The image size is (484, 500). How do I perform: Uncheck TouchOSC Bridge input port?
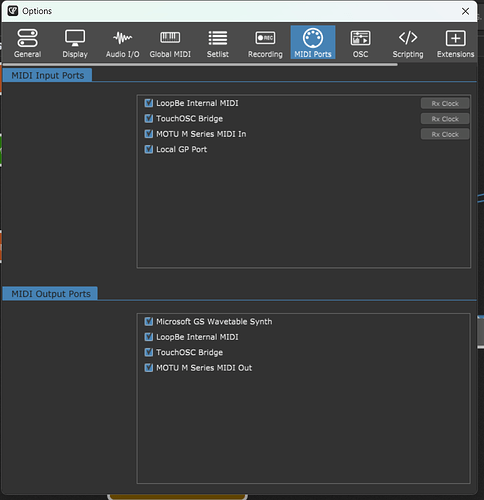(149, 118)
